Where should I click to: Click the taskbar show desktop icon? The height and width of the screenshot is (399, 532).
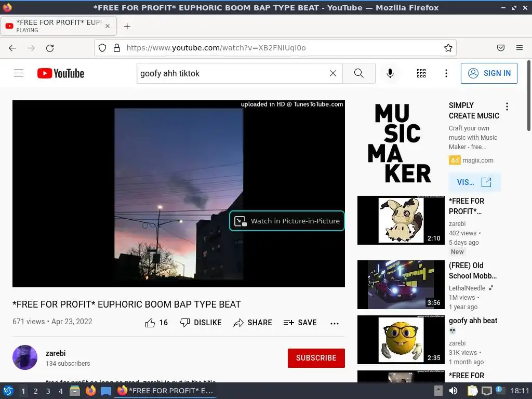coord(106,391)
